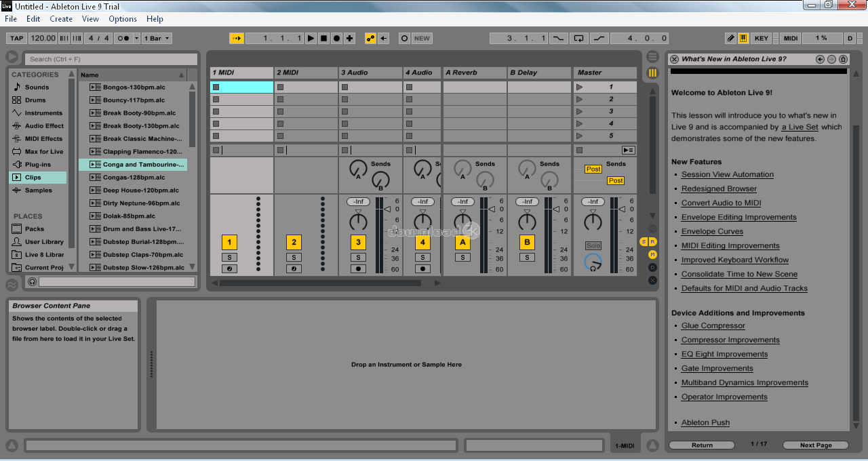
Task: Launch Master scene 1
Action: pyautogui.click(x=579, y=87)
